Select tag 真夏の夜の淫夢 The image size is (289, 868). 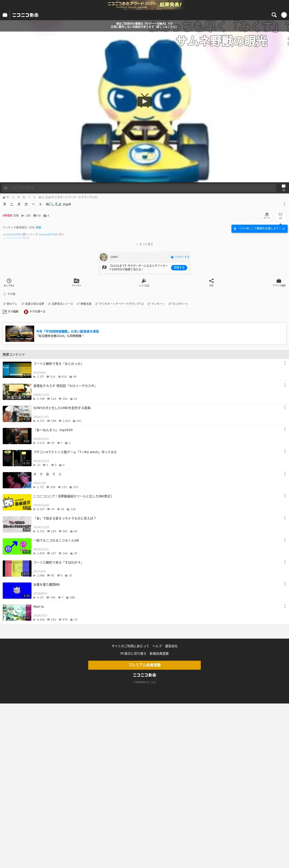(33, 304)
